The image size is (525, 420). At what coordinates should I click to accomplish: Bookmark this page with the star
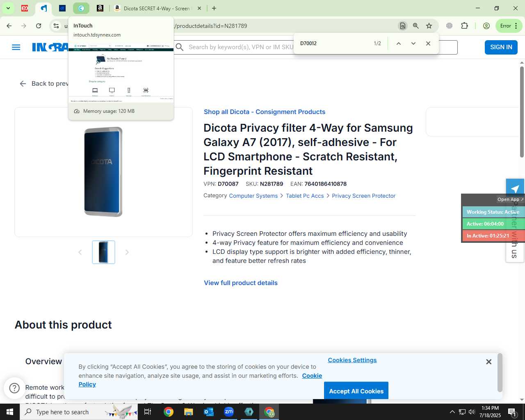(429, 26)
